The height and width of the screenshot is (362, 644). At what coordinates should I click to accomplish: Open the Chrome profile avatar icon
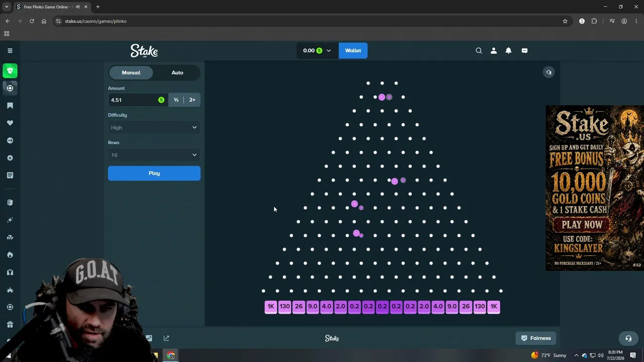[x=624, y=21]
